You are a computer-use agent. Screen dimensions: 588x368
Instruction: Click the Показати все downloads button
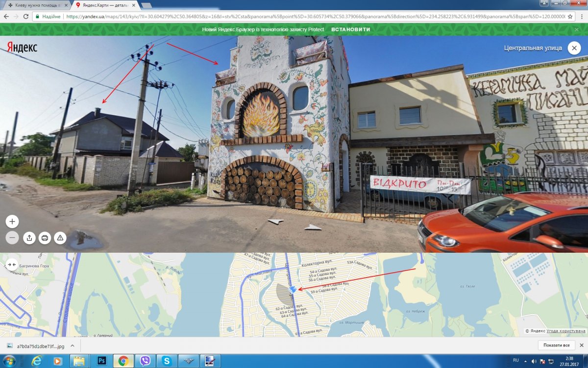point(556,345)
